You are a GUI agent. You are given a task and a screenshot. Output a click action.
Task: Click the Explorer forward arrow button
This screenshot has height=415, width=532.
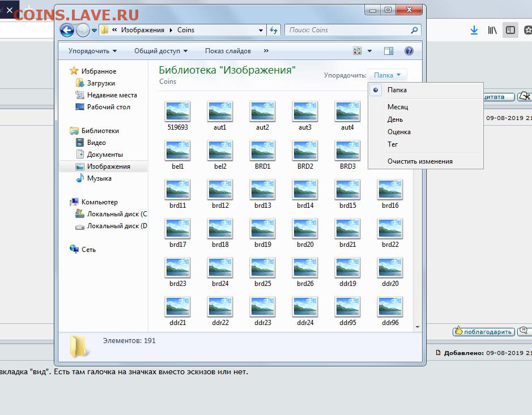(x=83, y=30)
